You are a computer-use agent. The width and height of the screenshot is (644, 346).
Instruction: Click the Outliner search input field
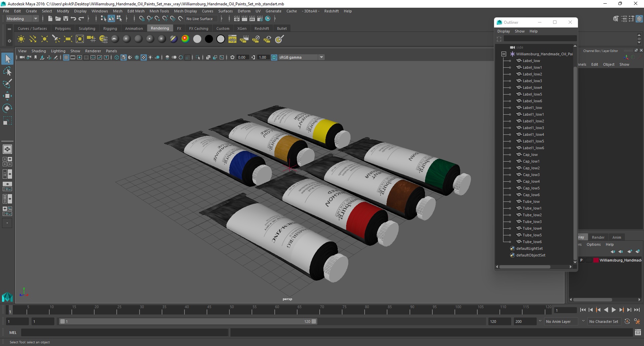540,39
